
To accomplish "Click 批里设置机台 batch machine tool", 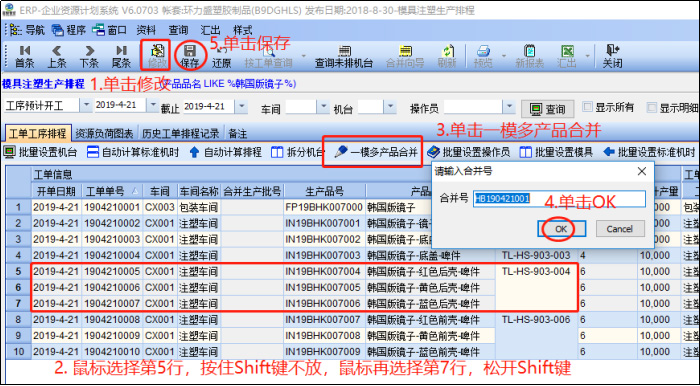I will tap(40, 152).
